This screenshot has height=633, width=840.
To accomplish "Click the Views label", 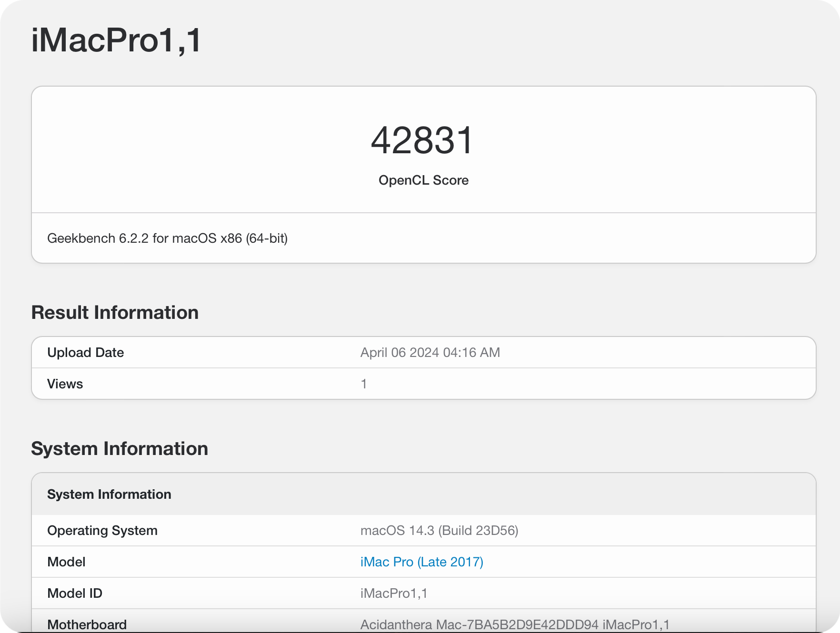I will (65, 384).
